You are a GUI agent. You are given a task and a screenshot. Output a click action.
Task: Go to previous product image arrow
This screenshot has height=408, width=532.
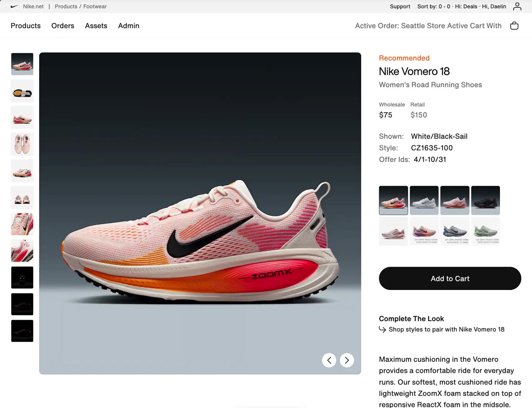(x=329, y=360)
